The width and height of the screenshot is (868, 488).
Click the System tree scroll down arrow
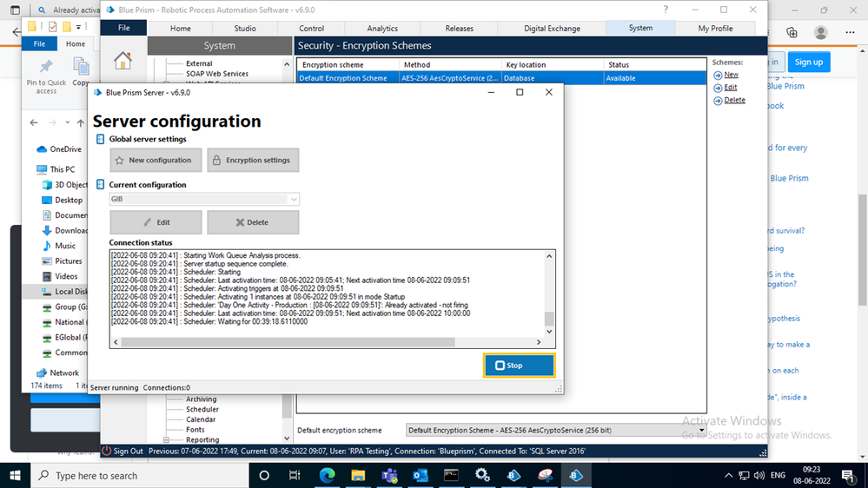coord(287,439)
